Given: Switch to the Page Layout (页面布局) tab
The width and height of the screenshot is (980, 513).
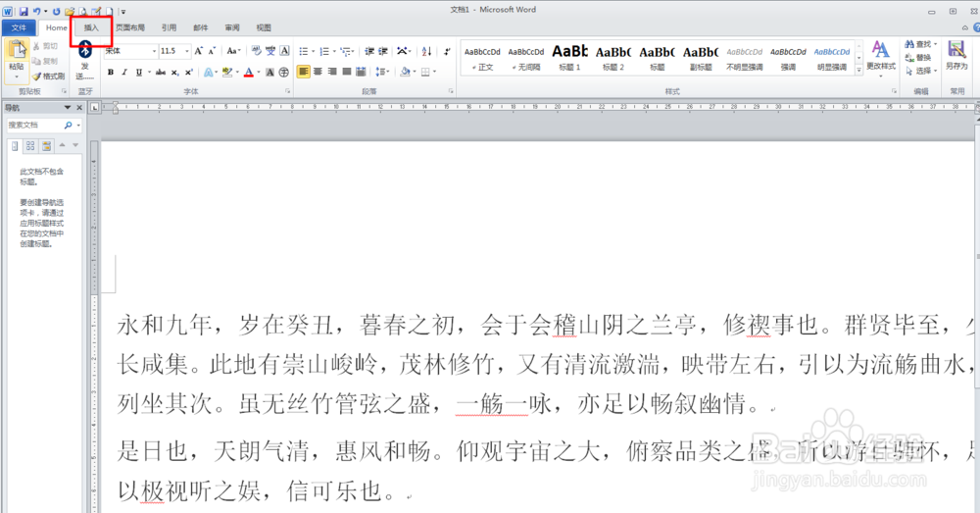Looking at the screenshot, I should (130, 27).
